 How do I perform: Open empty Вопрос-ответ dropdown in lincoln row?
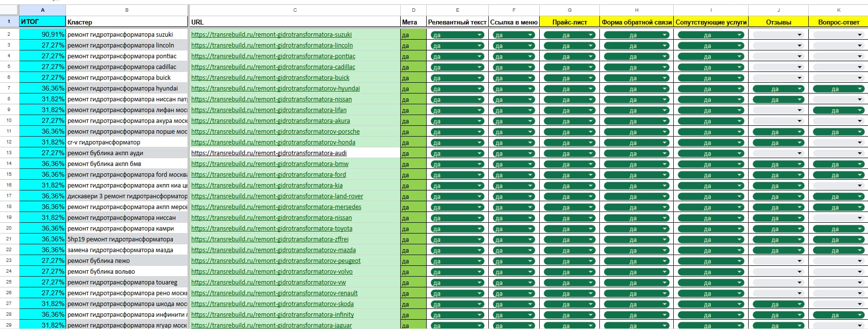[x=839, y=46]
